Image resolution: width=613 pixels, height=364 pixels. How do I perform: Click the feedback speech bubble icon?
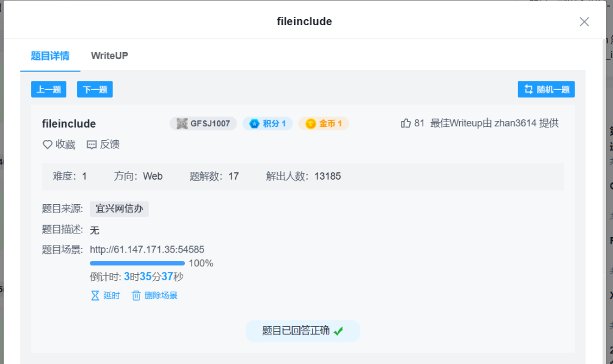point(92,144)
